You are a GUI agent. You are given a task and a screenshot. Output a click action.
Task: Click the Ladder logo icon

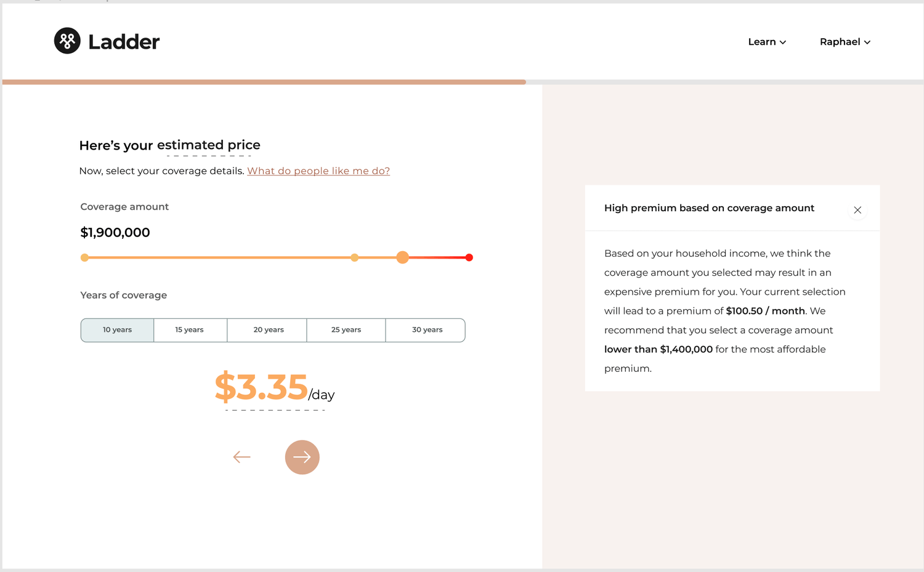[x=67, y=41]
